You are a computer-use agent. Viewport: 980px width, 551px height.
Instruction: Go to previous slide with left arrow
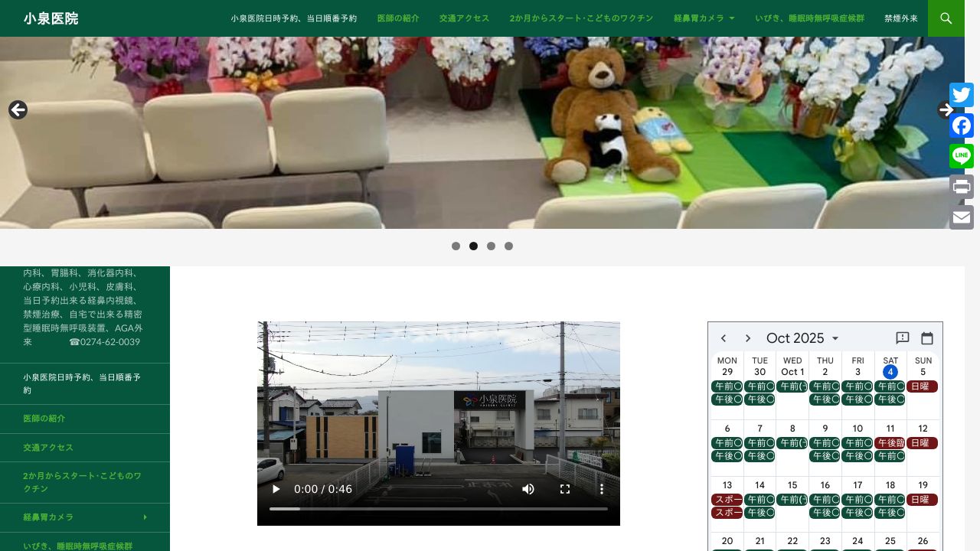pyautogui.click(x=18, y=109)
